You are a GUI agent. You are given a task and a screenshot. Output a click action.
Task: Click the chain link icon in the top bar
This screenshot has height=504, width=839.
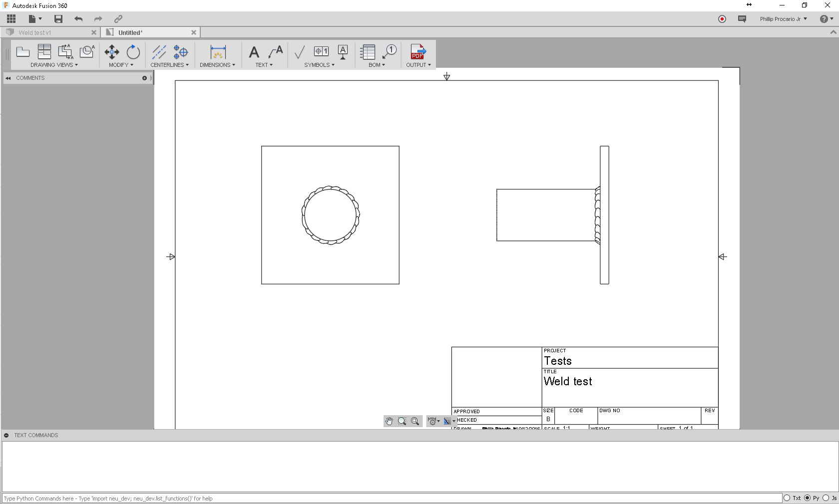(118, 19)
